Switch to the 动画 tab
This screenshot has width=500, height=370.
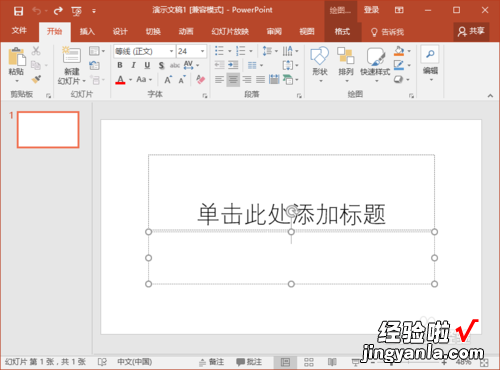[x=186, y=32]
